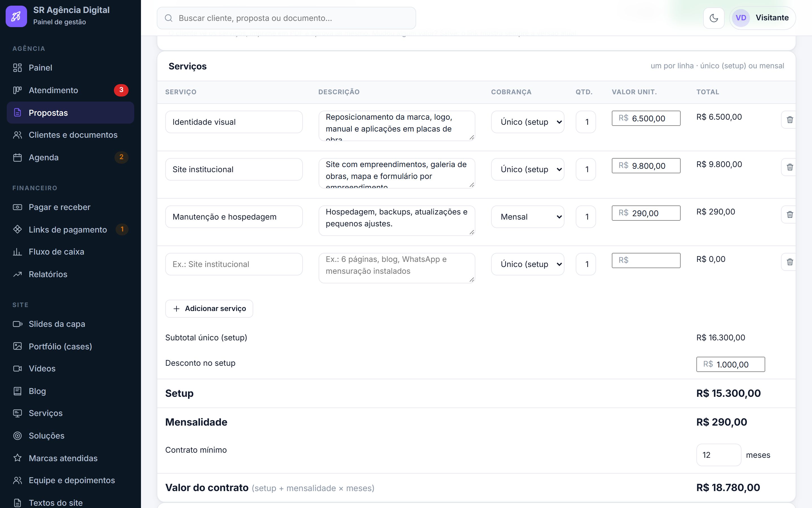Edit the Hospedagem, backups description box
This screenshot has width=812, height=508.
397,220
